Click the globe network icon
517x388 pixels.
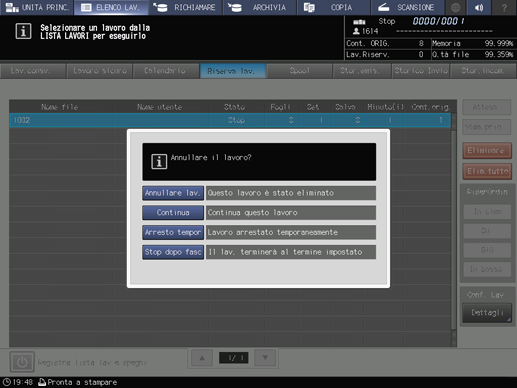click(455, 7)
